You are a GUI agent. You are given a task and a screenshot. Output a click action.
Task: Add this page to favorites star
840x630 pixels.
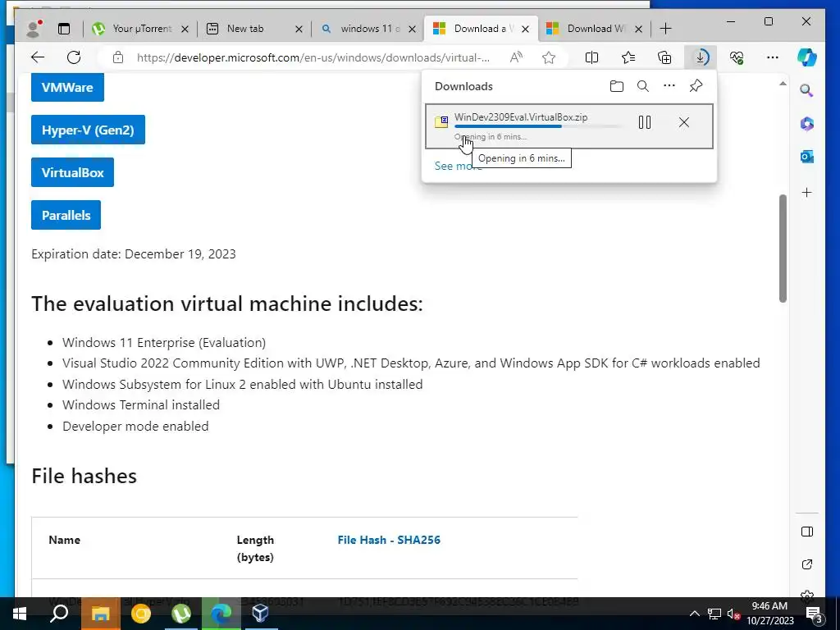(x=549, y=57)
